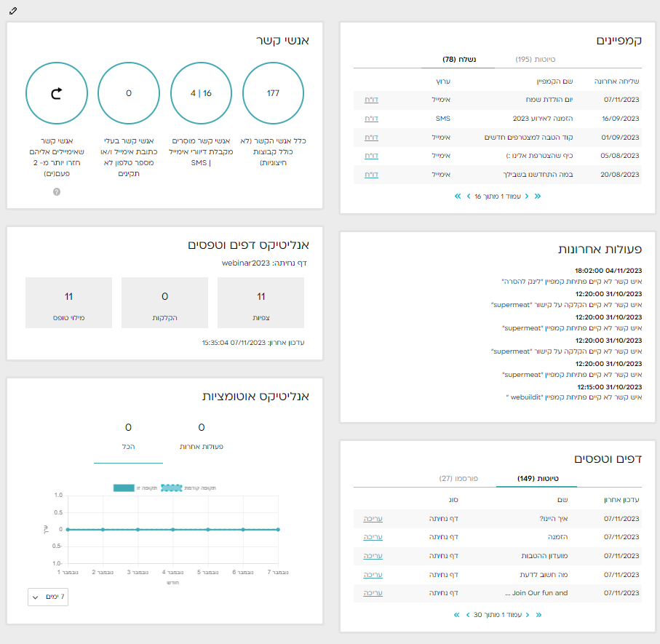The width and height of the screenshot is (660, 644).
Task: Open the דו"ח link for הזמנה לאירוע 2023
Action: point(371,119)
